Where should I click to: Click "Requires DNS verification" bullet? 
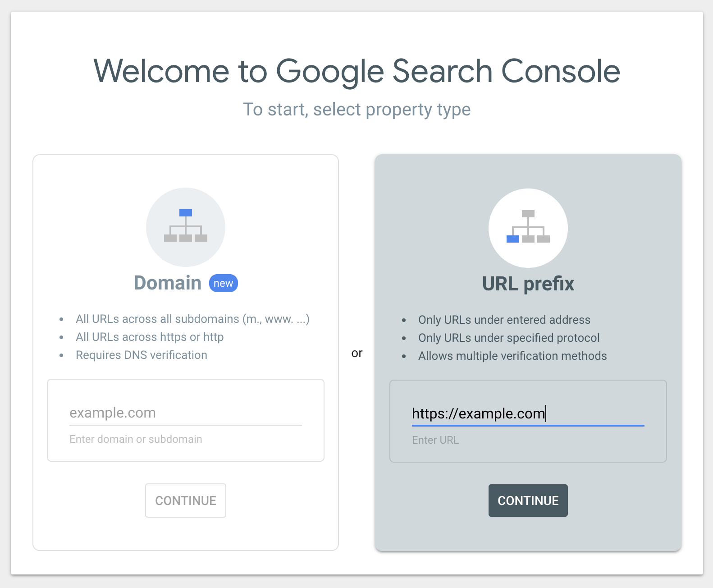[x=142, y=355]
